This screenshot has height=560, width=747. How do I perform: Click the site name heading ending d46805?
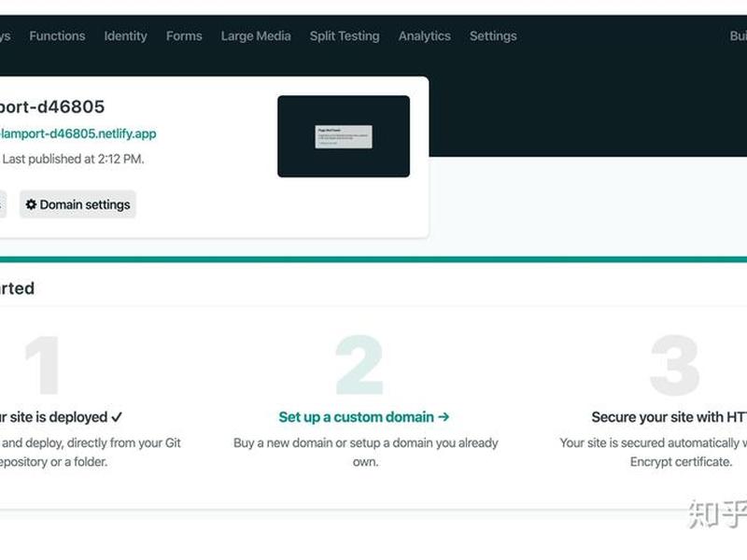tap(52, 107)
